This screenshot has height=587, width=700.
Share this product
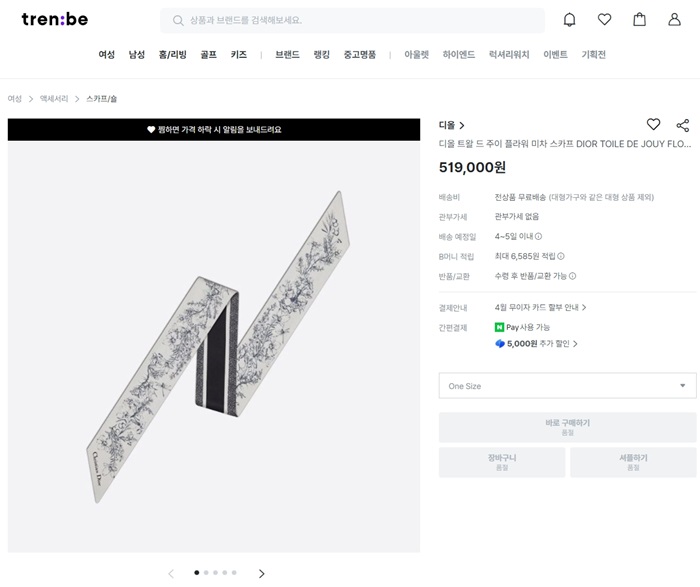point(683,125)
